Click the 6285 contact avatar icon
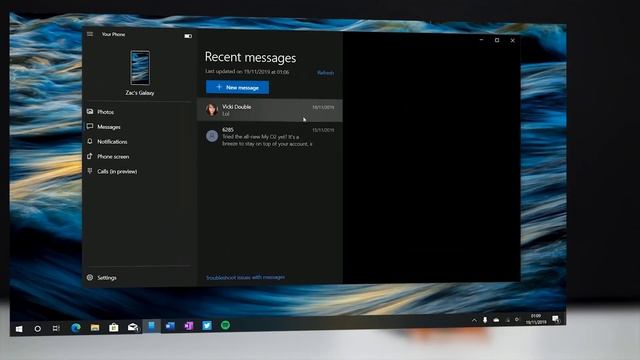 click(x=211, y=136)
